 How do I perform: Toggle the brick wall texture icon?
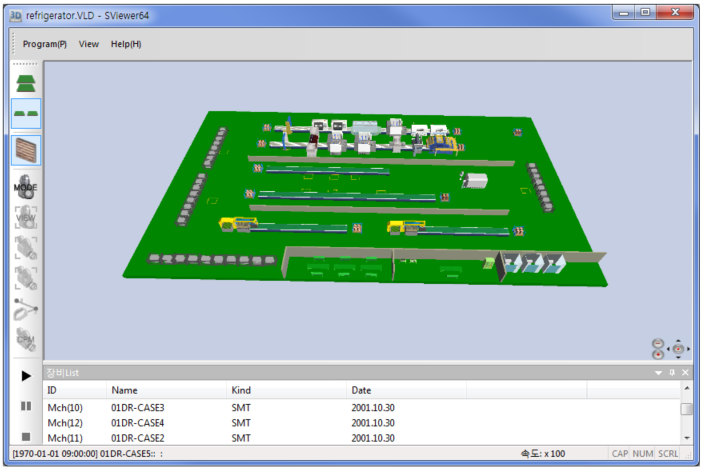click(26, 150)
